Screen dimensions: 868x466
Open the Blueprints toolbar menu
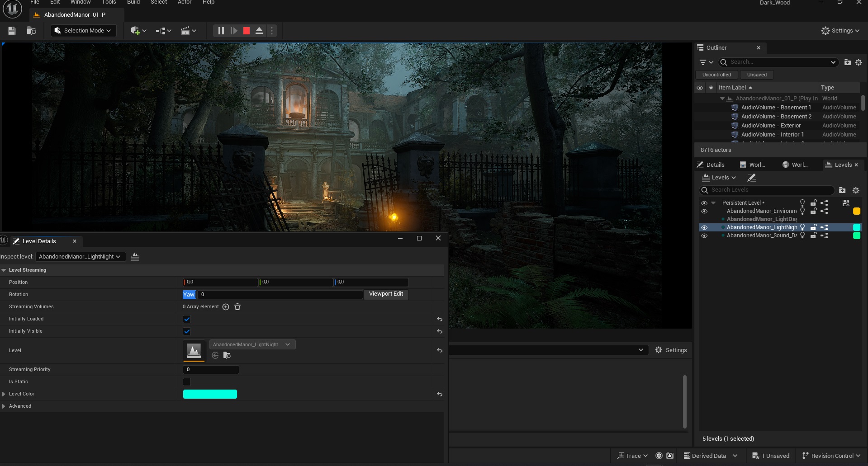[163, 31]
